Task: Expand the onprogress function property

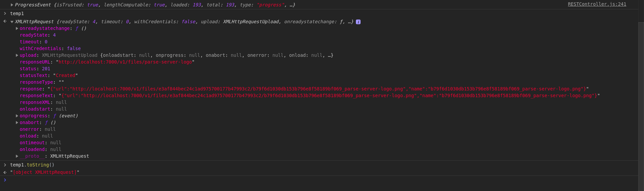Action: (17, 116)
